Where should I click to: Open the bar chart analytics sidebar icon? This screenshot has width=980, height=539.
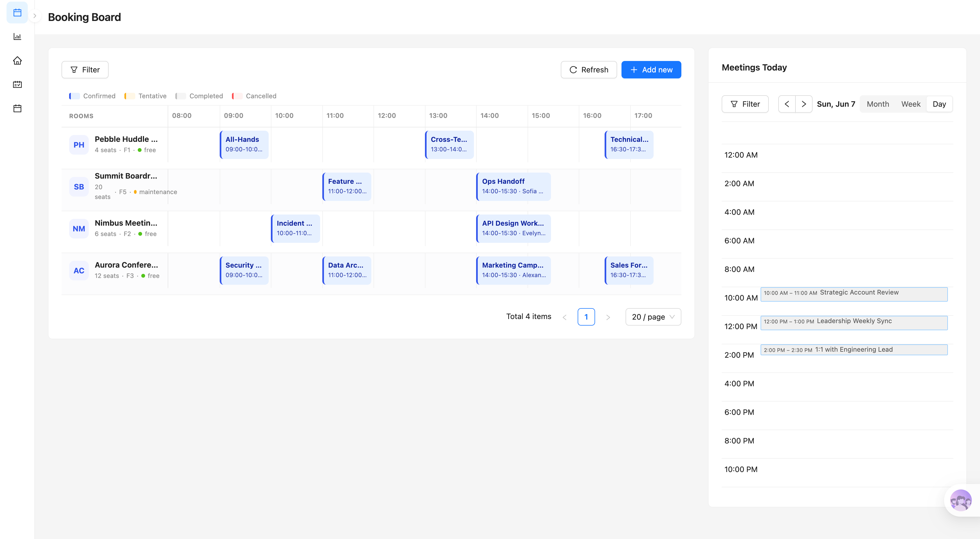pyautogui.click(x=17, y=36)
